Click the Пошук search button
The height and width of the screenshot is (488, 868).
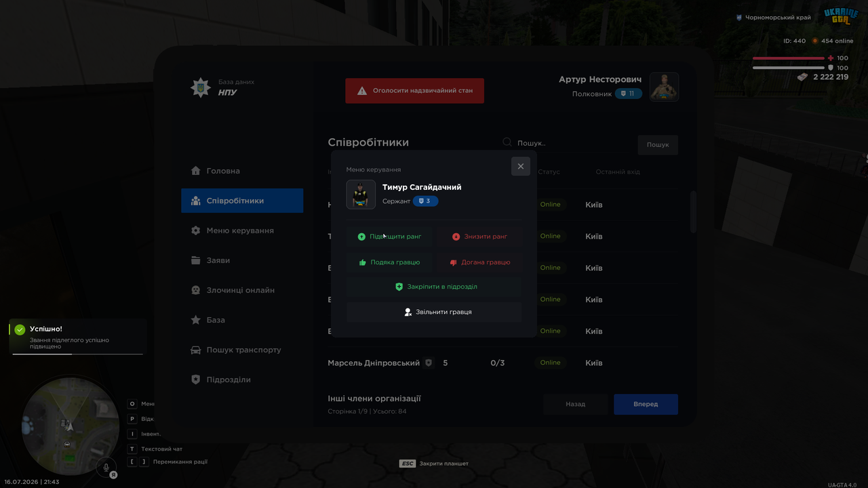[x=658, y=144]
